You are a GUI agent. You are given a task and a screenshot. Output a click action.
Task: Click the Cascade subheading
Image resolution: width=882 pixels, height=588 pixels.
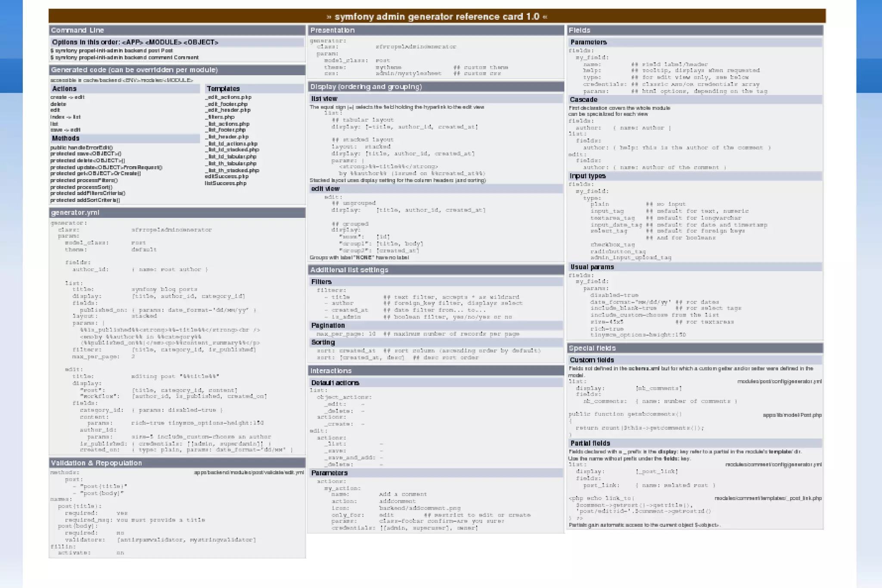695,100
